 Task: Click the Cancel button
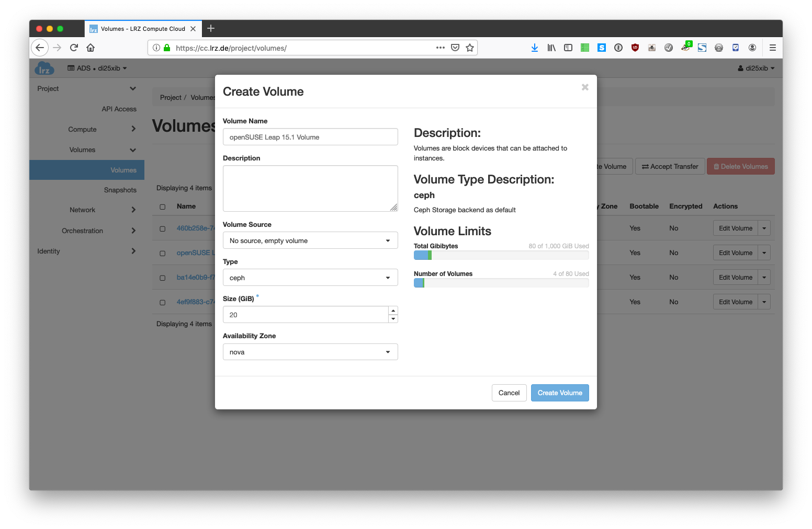click(x=509, y=393)
